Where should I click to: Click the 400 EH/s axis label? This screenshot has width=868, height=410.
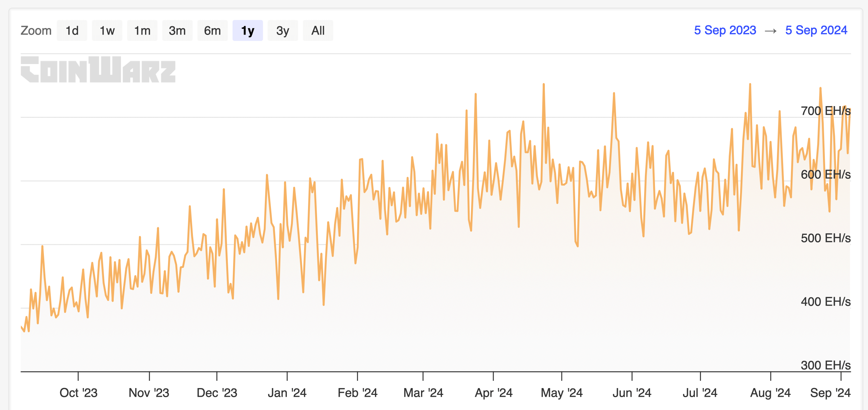(826, 302)
